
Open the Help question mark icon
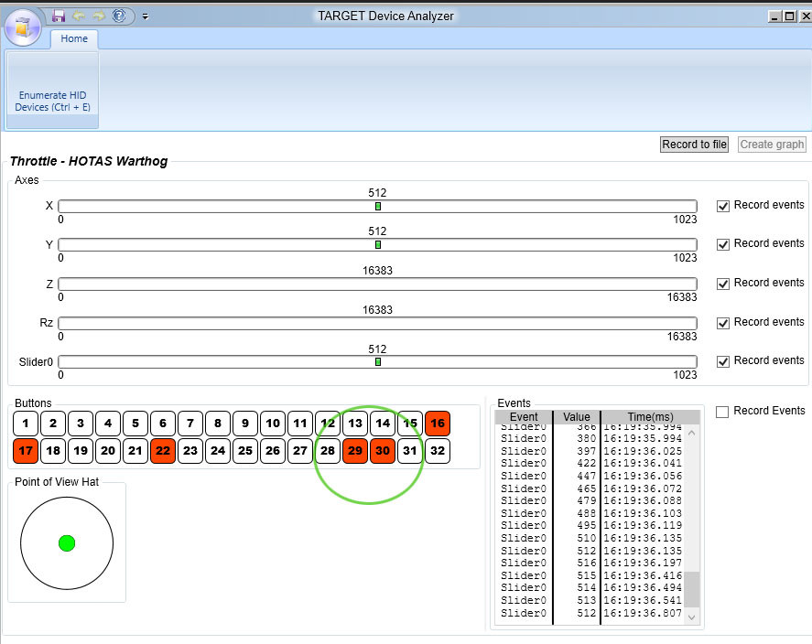point(119,16)
